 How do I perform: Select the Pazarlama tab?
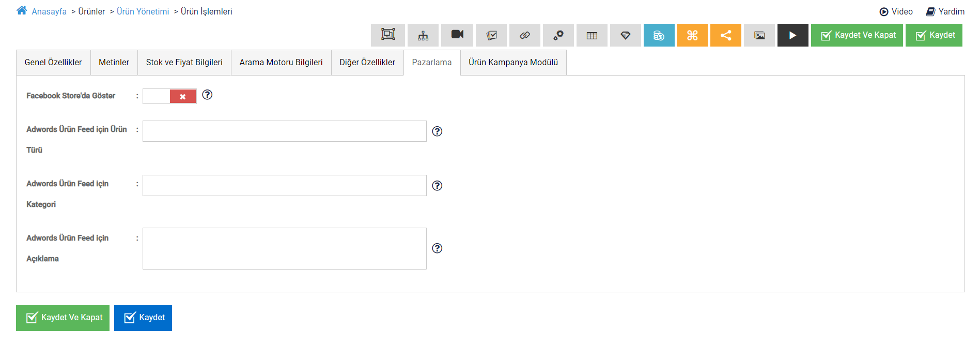tap(432, 63)
